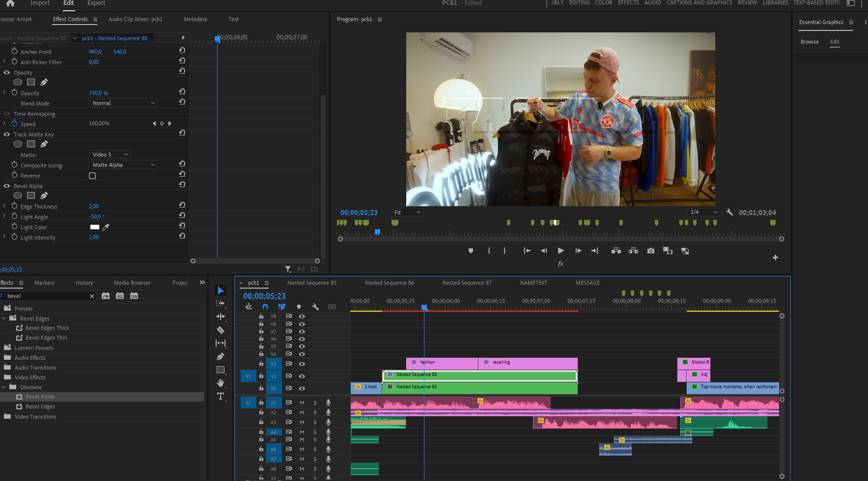This screenshot has width=868, height=481.
Task: Select the Type tool
Action: click(221, 396)
